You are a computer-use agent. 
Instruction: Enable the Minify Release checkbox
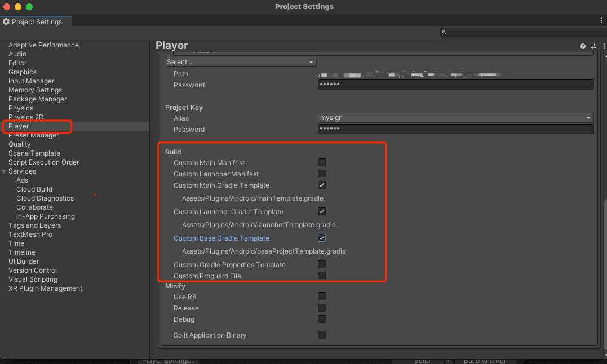[322, 308]
